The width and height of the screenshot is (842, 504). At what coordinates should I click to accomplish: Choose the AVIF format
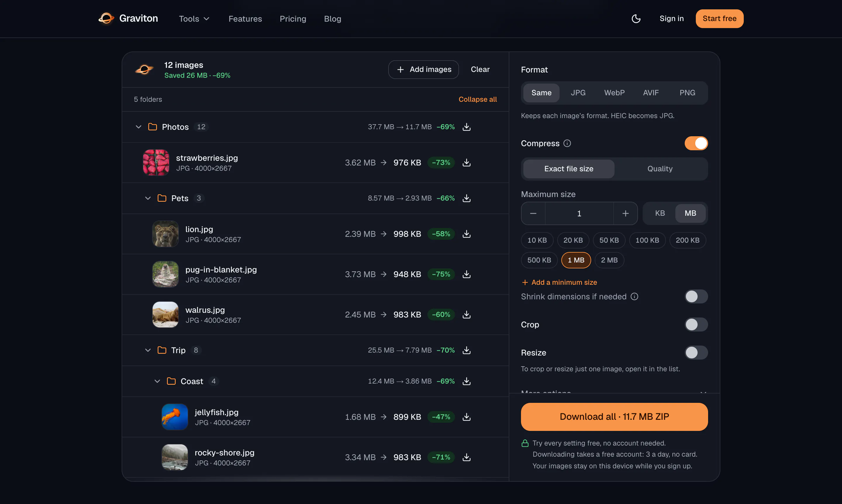pyautogui.click(x=651, y=93)
